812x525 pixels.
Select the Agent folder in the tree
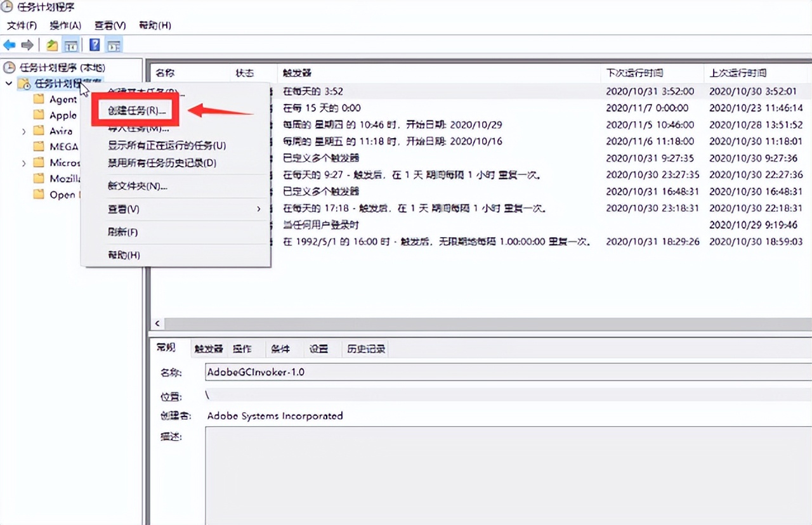click(62, 99)
